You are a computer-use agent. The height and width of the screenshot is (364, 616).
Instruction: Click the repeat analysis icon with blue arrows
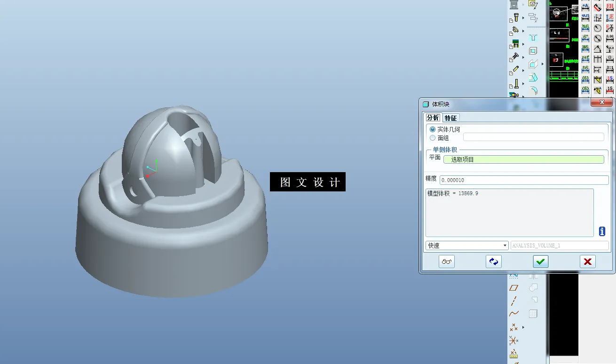click(x=493, y=261)
